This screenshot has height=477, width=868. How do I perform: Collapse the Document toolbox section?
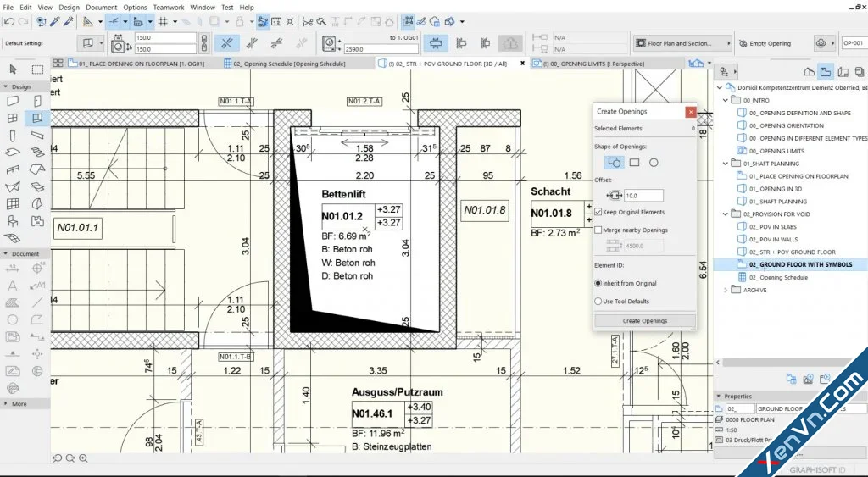pyautogui.click(x=5, y=254)
